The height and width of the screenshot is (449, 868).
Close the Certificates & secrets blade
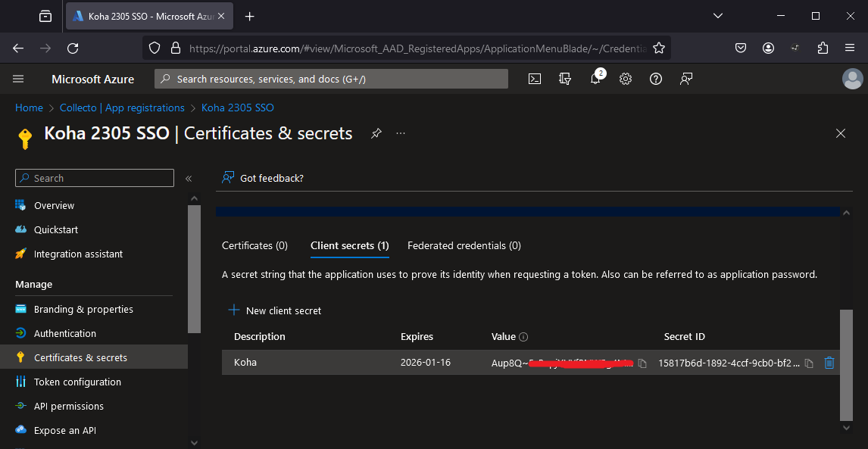pos(840,133)
